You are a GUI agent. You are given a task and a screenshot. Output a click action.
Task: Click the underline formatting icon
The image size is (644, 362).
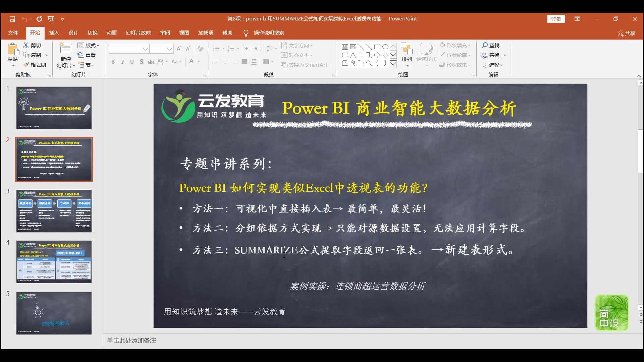click(131, 62)
